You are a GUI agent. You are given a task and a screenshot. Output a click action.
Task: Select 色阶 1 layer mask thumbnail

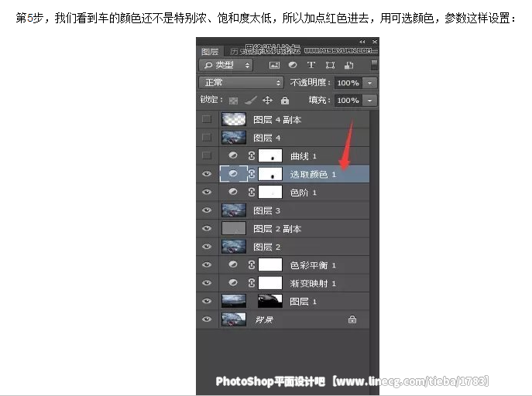pyautogui.click(x=270, y=192)
